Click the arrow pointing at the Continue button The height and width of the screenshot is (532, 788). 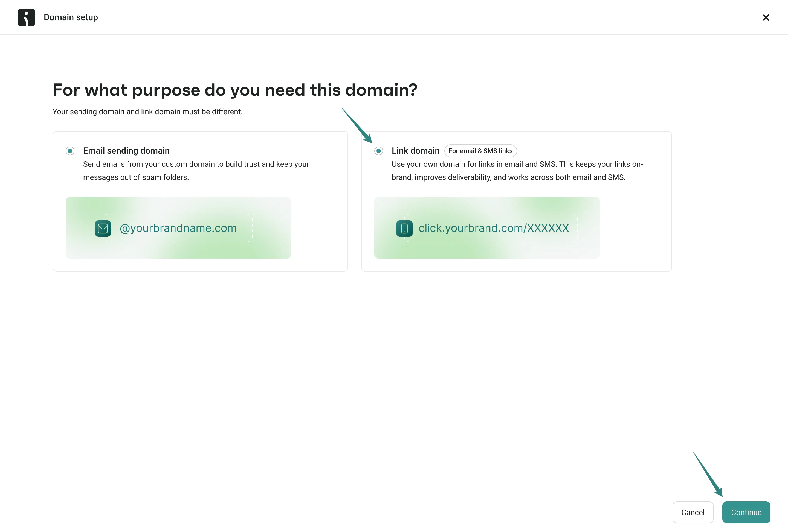(x=708, y=474)
